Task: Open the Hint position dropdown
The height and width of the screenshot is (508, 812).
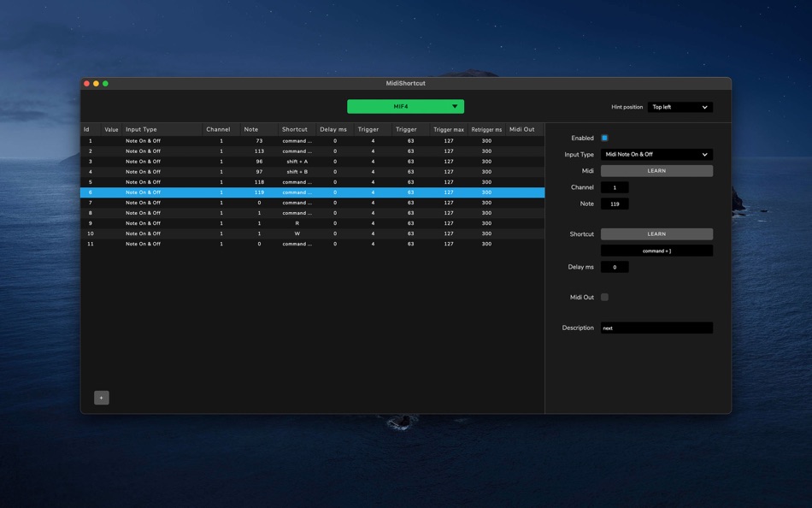Action: [x=680, y=107]
